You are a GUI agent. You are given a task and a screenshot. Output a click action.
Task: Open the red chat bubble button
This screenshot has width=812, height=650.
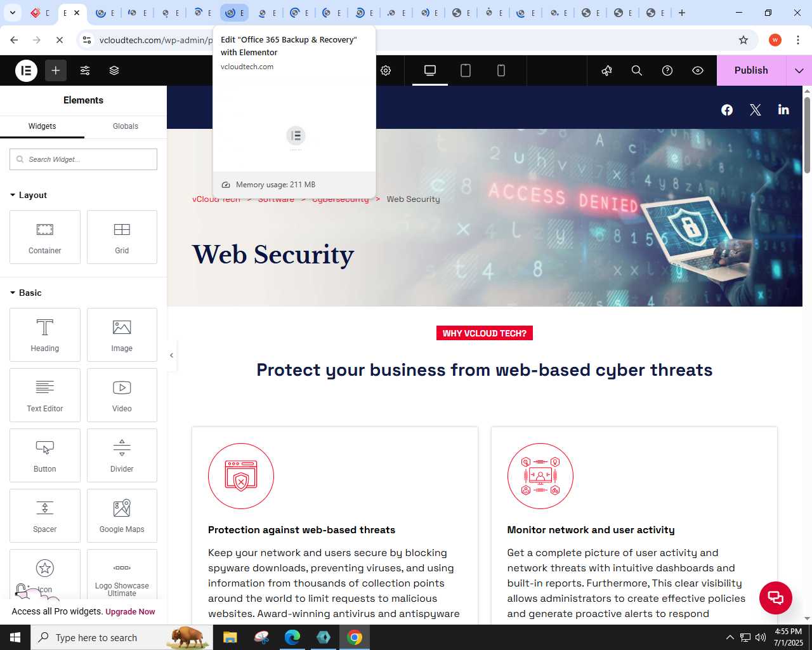pos(776,597)
